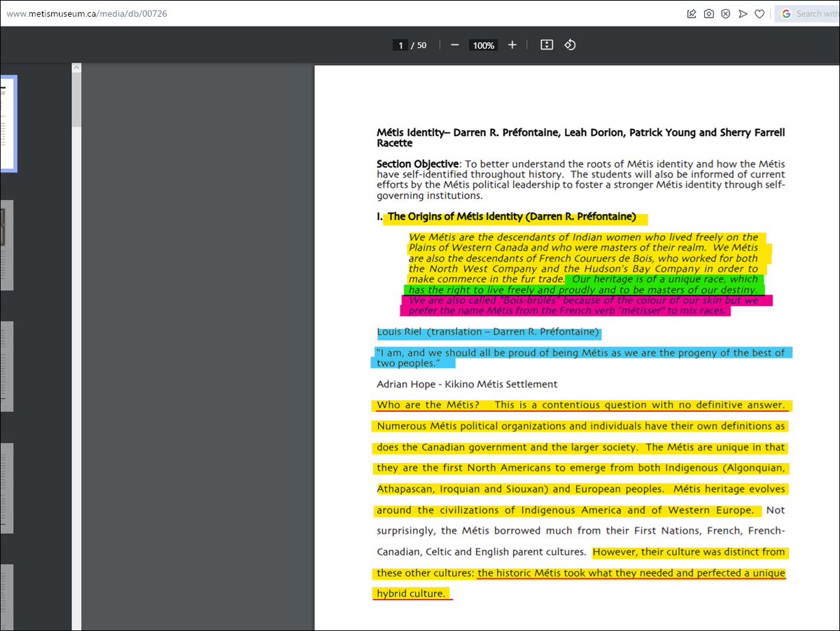This screenshot has height=631, width=840.
Task: Click the bold "Section Objective" label
Action: coord(417,164)
